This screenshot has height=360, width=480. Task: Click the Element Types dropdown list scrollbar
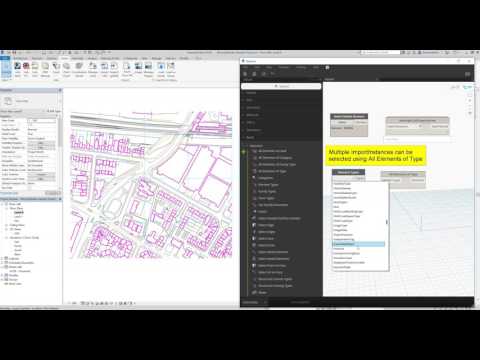tap(387, 222)
